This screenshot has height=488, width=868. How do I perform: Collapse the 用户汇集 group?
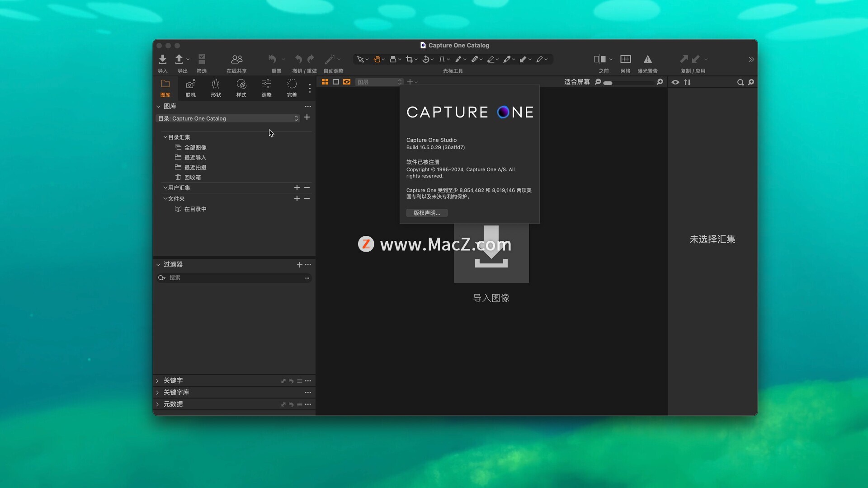click(165, 188)
